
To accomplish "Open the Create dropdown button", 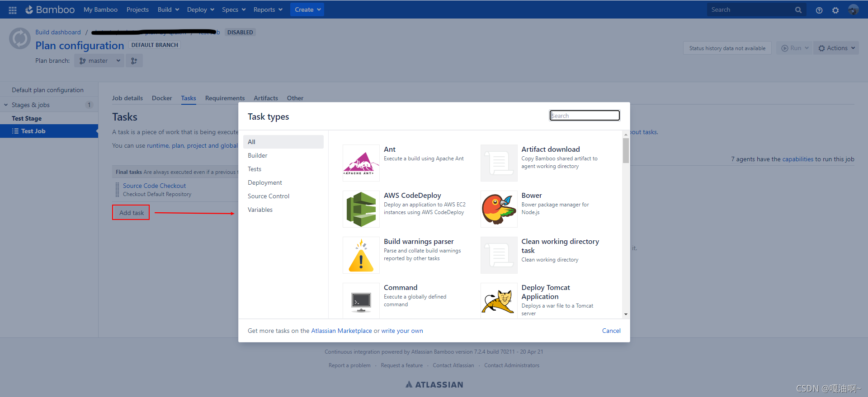I will 307,9.
